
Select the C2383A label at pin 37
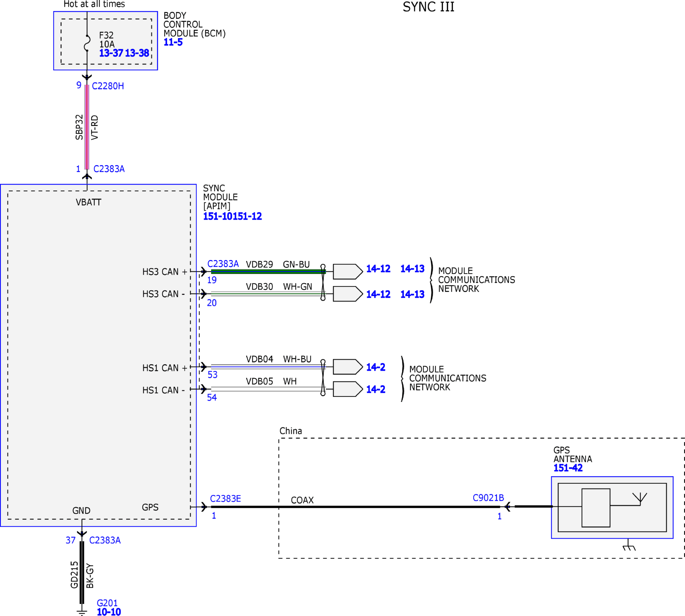(x=105, y=540)
